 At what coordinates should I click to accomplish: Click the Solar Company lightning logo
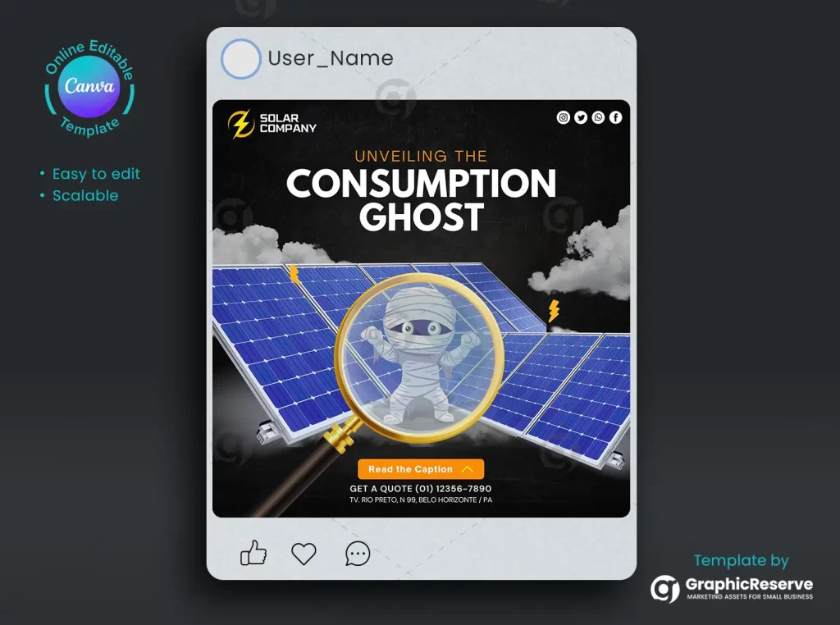click(x=240, y=124)
